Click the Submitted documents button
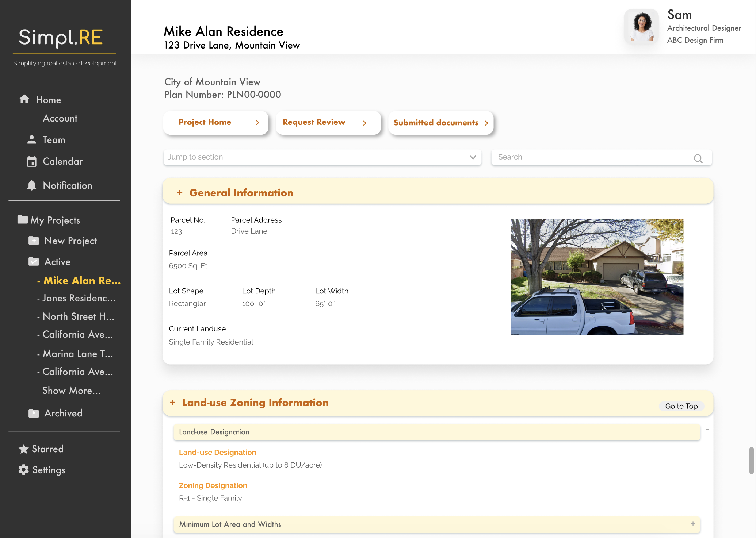Viewport: 756px width, 538px height. (x=441, y=123)
